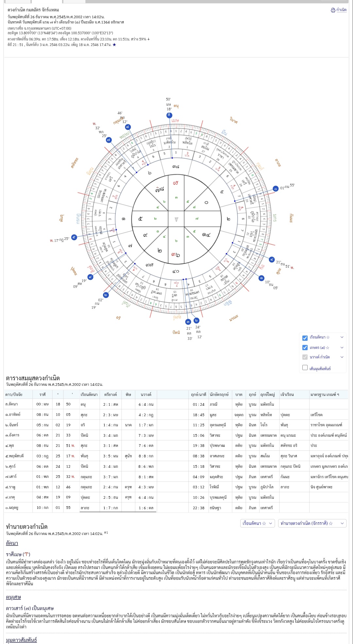This screenshot has height=644, width=353.
Task: Click the ๙ Ketu marker on chart
Action: point(90,277)
